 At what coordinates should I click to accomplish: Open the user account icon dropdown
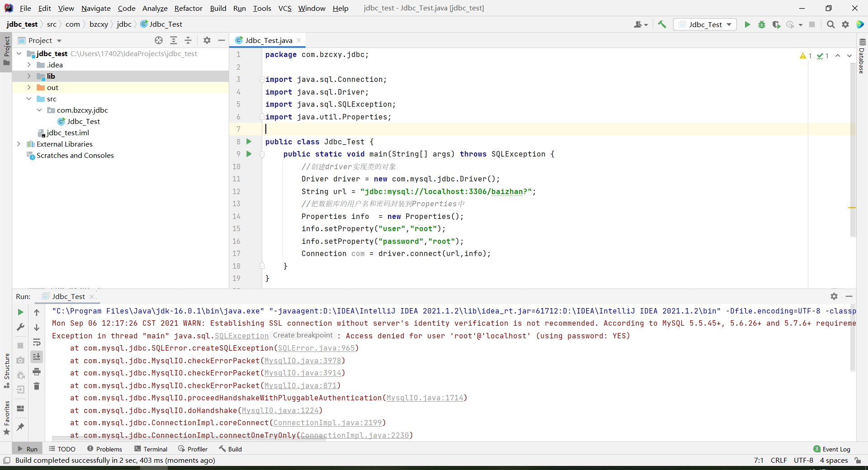(x=641, y=24)
